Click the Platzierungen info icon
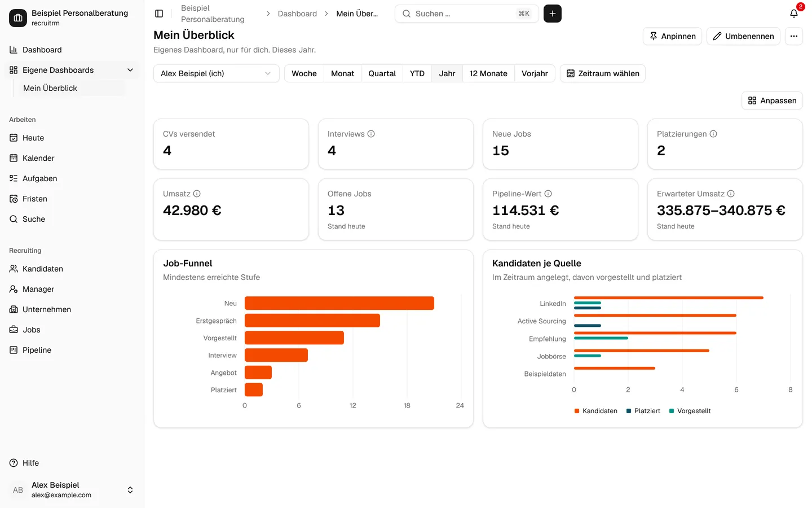Image resolution: width=812 pixels, height=508 pixels. point(713,134)
